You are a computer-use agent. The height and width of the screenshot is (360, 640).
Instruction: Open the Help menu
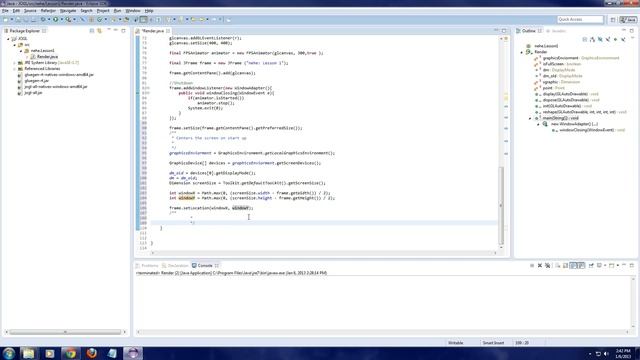[149, 11]
